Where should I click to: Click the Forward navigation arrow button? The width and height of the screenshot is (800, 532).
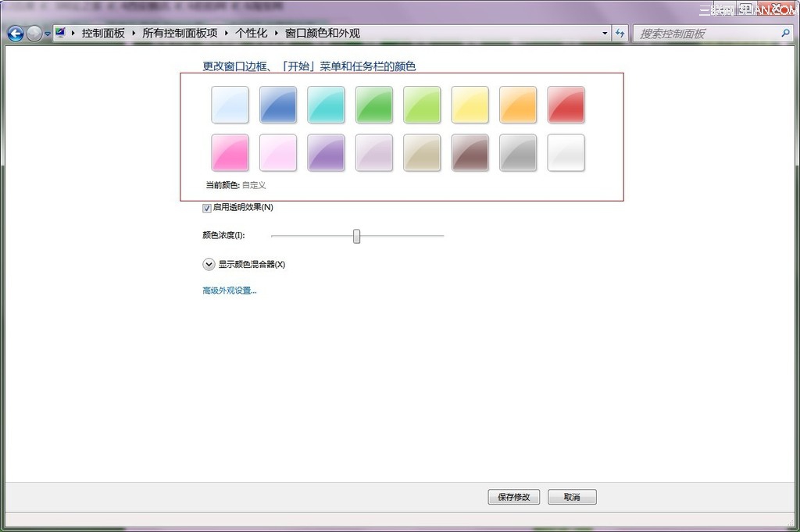pos(34,34)
